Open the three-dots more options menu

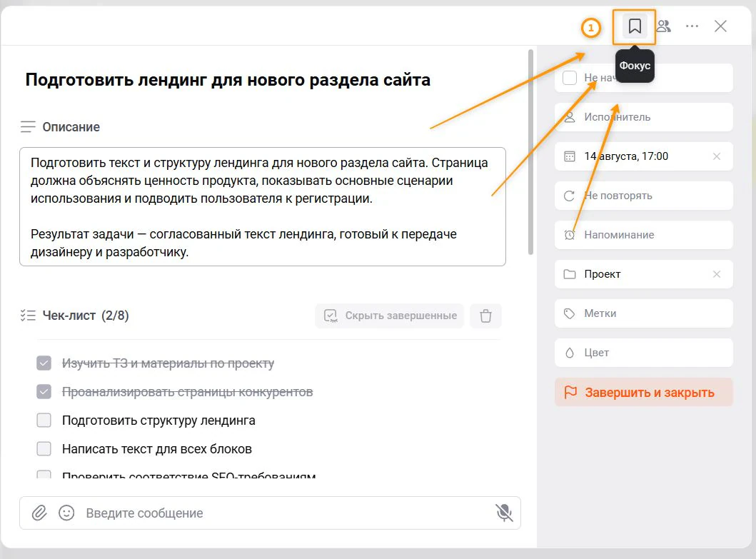[x=692, y=26]
